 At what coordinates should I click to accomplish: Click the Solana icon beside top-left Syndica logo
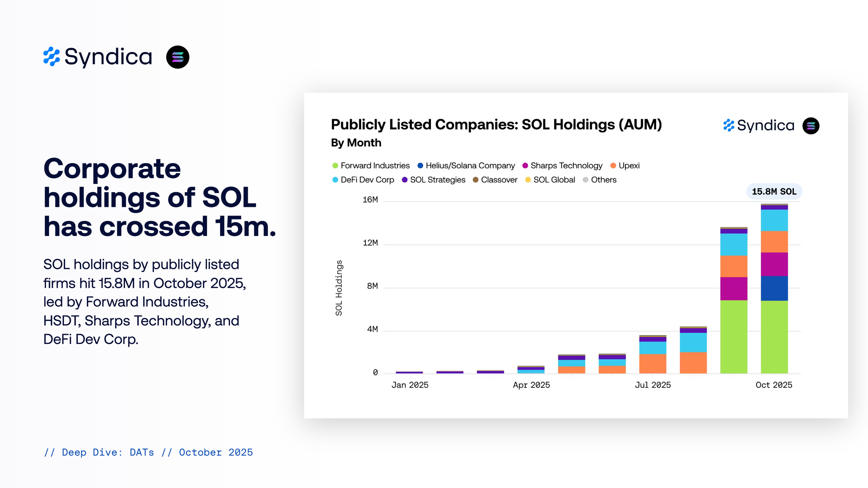[178, 57]
